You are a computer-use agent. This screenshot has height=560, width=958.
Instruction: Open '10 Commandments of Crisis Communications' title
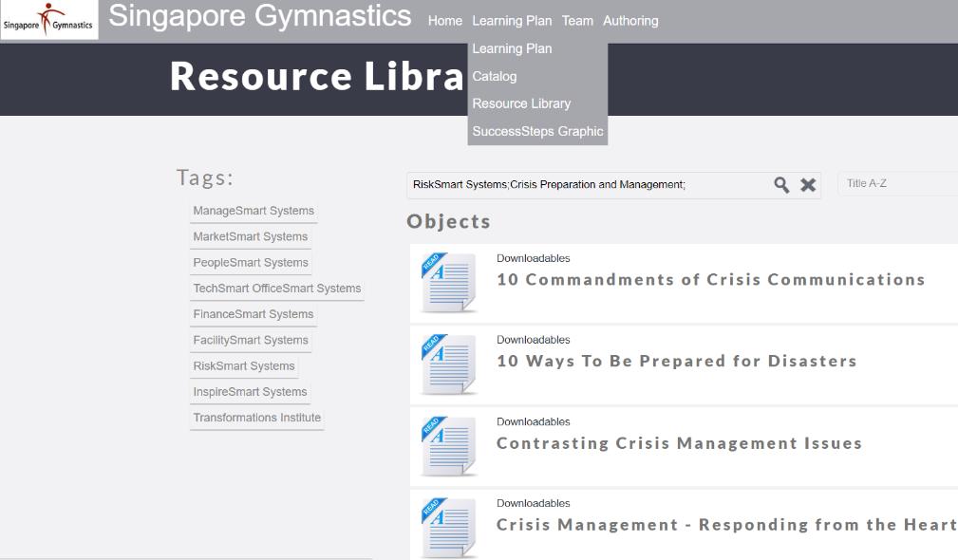[710, 280]
